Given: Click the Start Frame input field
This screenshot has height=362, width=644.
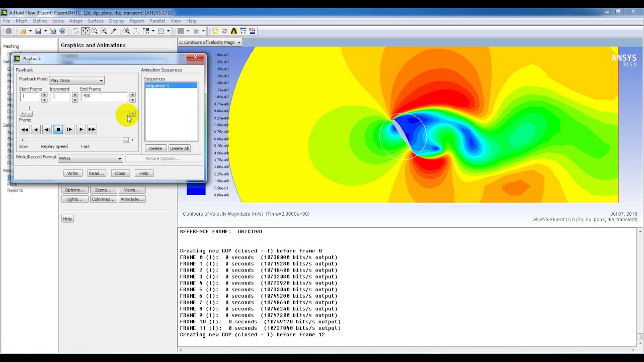Looking at the screenshot, I should (x=30, y=96).
